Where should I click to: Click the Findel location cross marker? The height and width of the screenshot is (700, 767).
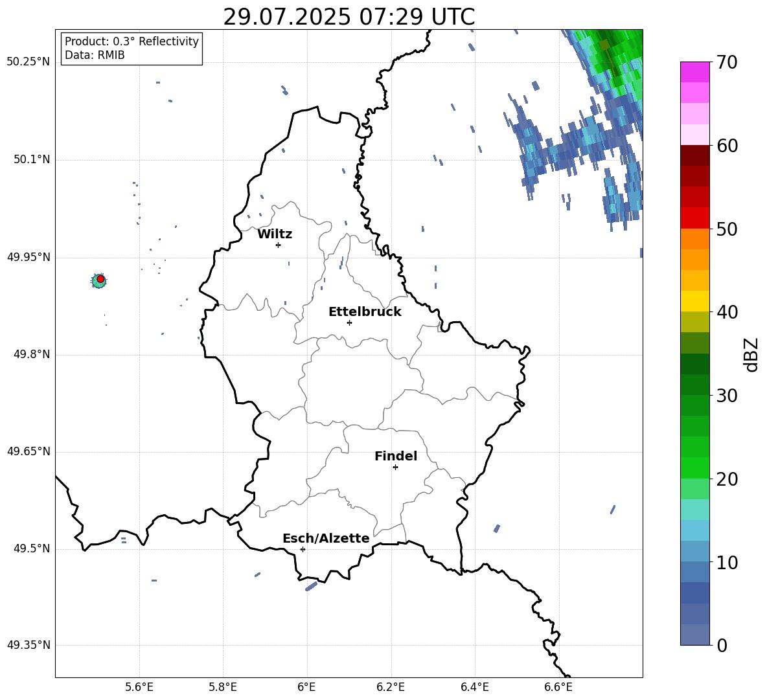pos(395,468)
